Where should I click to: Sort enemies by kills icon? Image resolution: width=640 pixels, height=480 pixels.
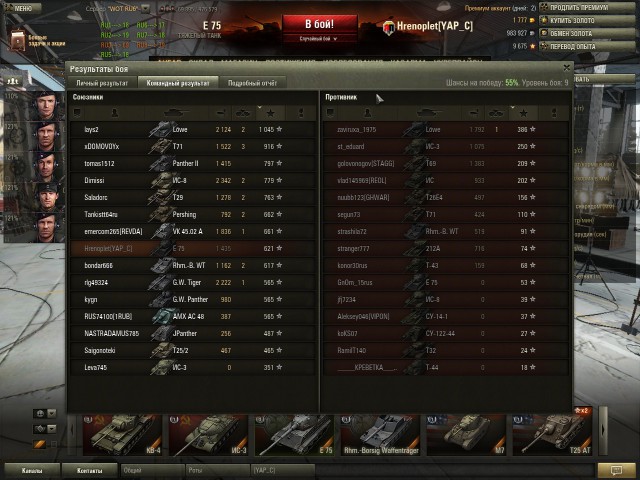tap(496, 113)
